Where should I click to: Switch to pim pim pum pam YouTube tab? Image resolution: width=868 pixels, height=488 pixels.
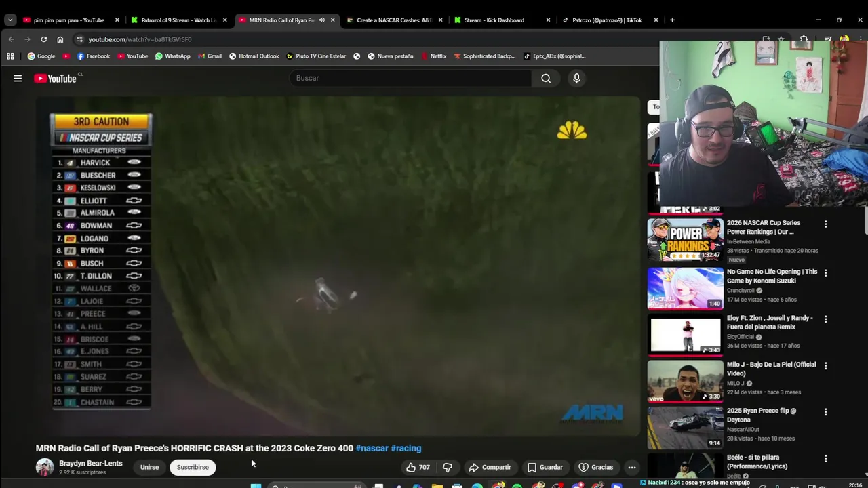pos(69,20)
